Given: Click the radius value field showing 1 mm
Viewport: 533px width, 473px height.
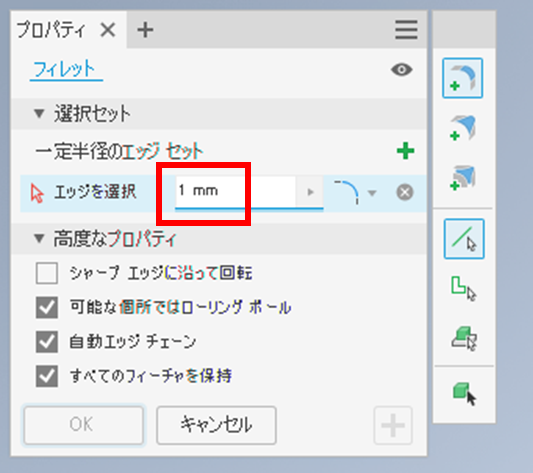Looking at the screenshot, I should [235, 191].
